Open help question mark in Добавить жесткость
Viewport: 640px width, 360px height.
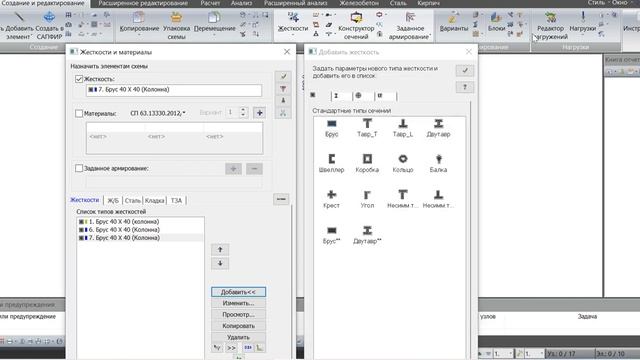(x=464, y=87)
